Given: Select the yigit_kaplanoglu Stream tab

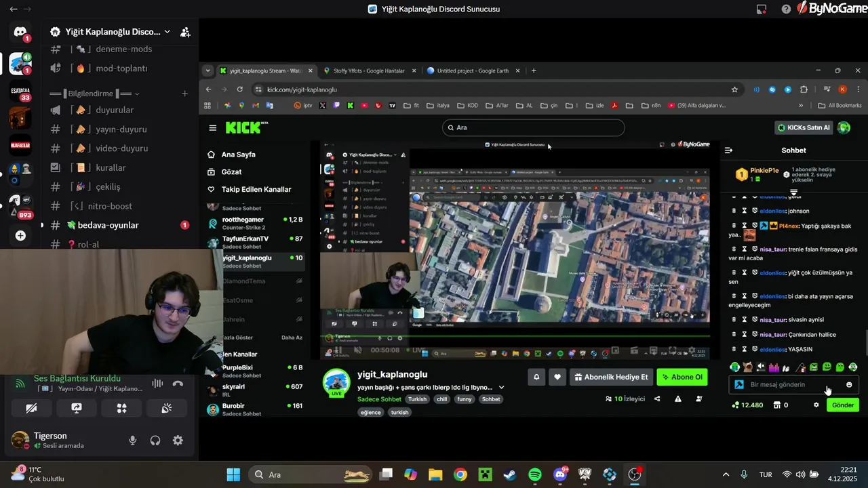Looking at the screenshot, I should 265,70.
